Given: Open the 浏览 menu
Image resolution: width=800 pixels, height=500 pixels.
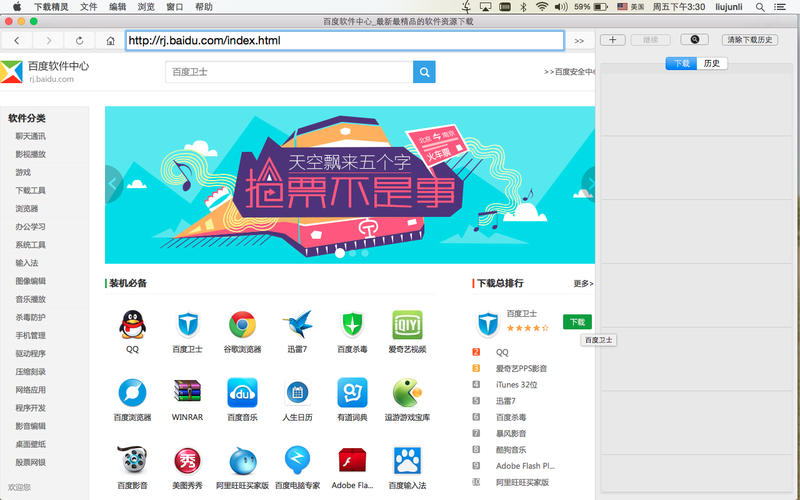Looking at the screenshot, I should pyautogui.click(x=146, y=7).
